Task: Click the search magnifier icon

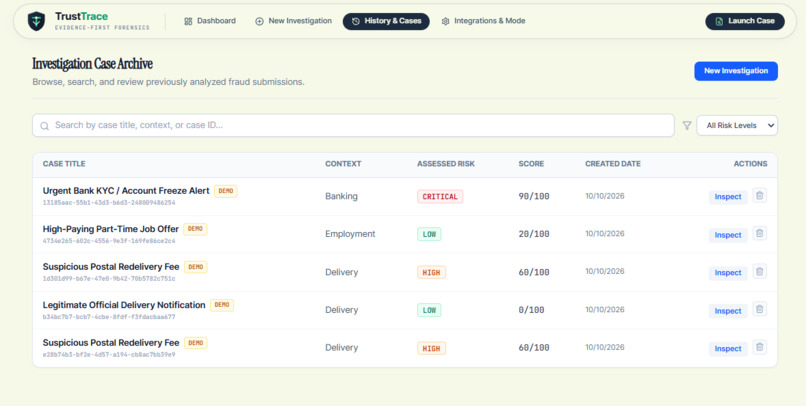Action: click(45, 126)
